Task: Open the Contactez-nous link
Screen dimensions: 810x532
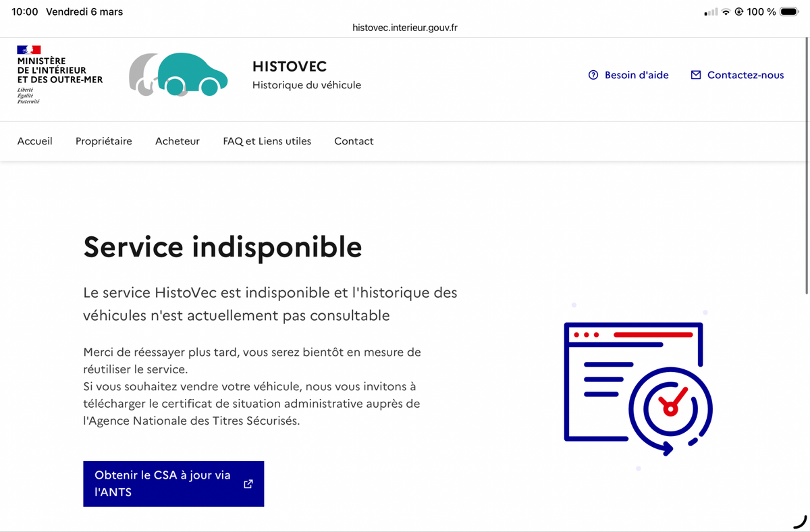Action: tap(737, 75)
